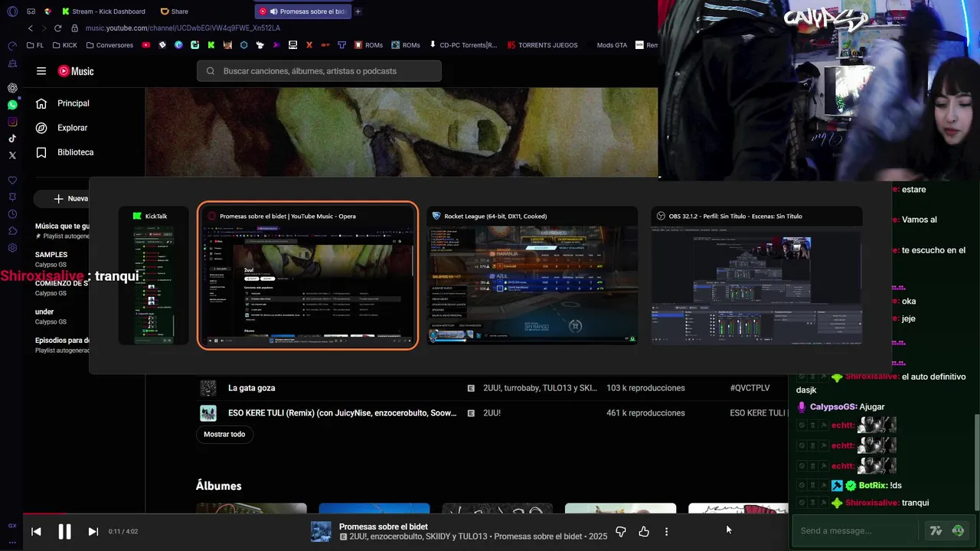
Task: Open Settings gear in Opera sidebar
Action: click(x=12, y=248)
